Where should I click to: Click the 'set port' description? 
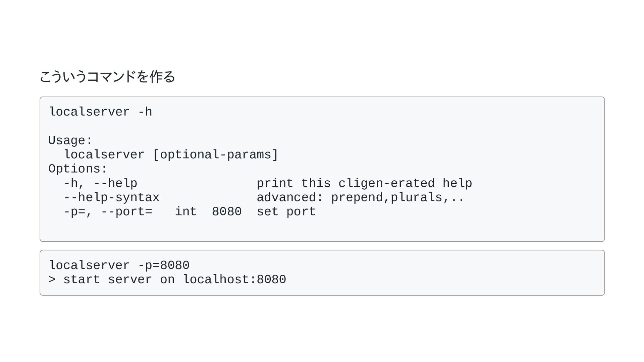(286, 212)
